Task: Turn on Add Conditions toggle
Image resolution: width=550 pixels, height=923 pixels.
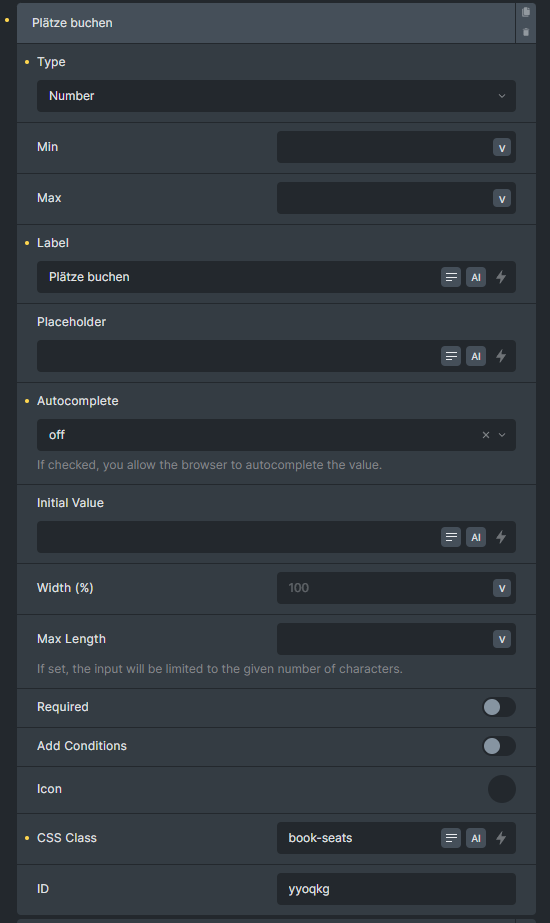Action: 499,746
